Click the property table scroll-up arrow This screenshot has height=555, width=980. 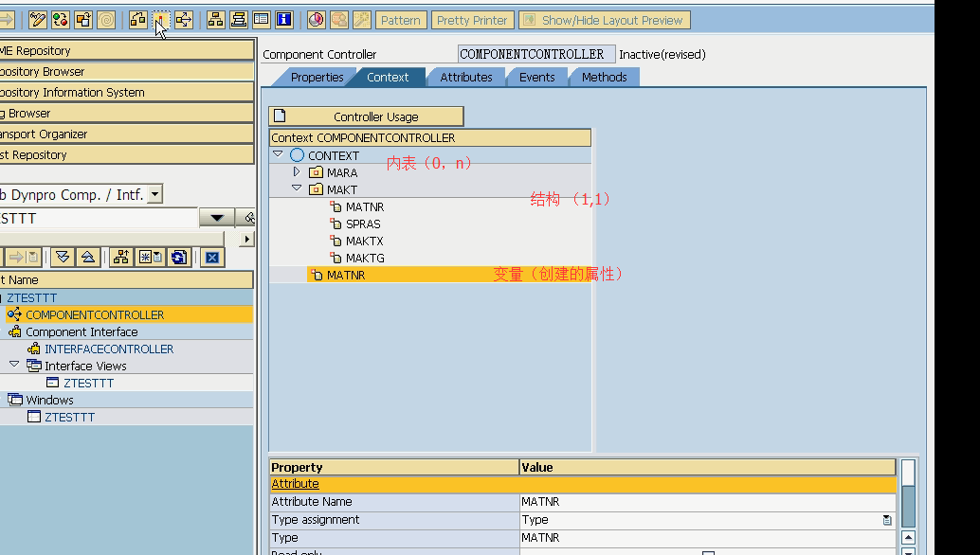(x=908, y=538)
